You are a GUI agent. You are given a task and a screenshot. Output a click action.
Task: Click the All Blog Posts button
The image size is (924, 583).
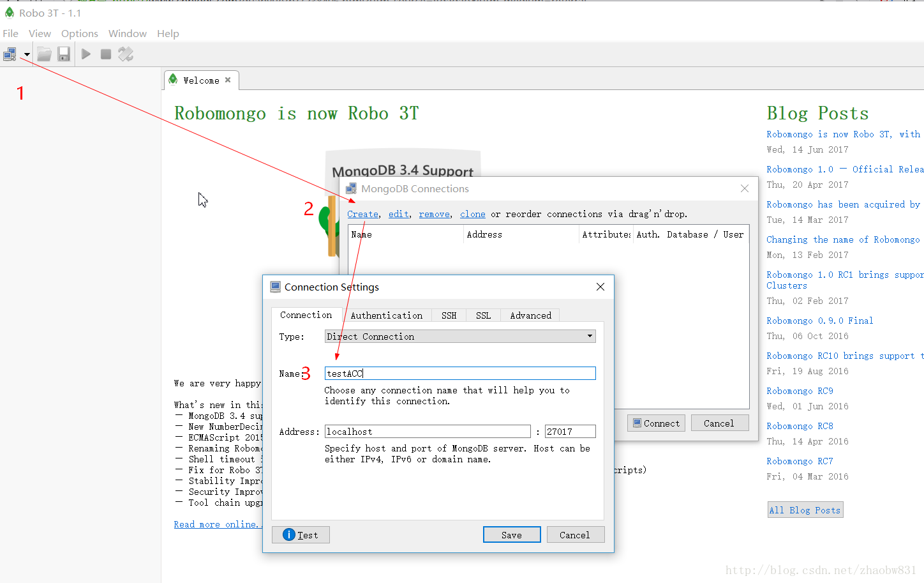click(x=805, y=510)
